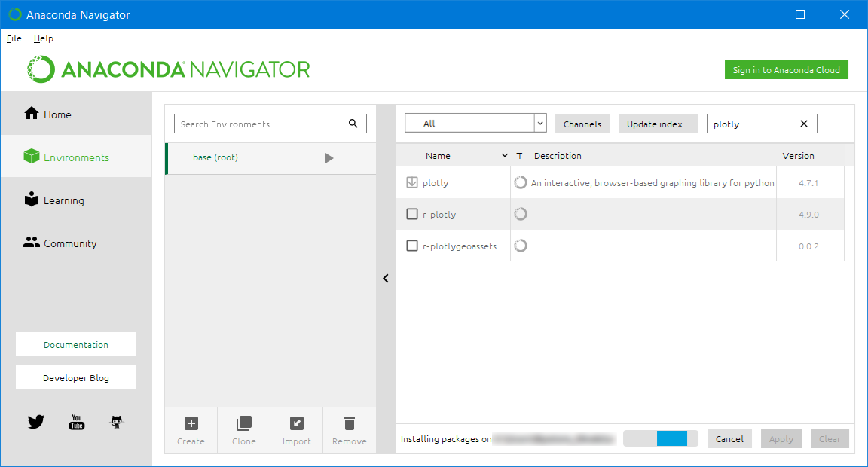Open the File menu

pos(14,38)
